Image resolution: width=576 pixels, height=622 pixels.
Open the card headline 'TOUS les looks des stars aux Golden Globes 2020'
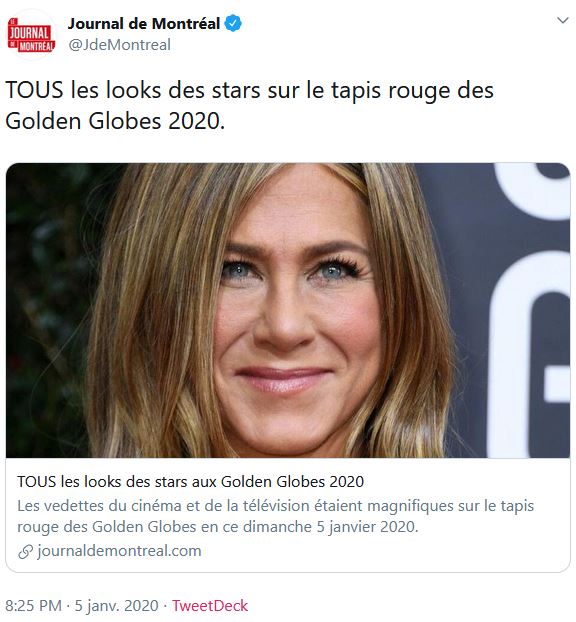190,482
